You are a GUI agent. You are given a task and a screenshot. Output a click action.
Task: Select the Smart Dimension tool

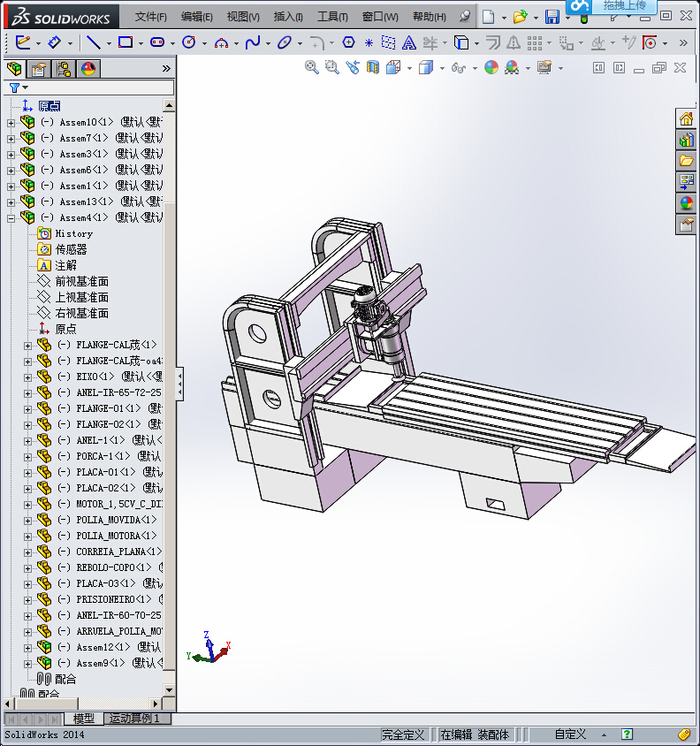click(54, 42)
